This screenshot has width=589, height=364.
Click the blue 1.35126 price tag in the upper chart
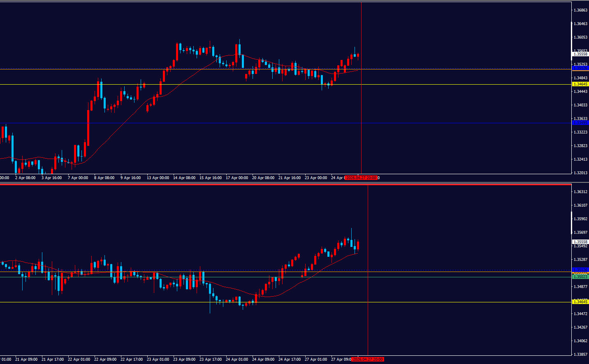[580, 68]
